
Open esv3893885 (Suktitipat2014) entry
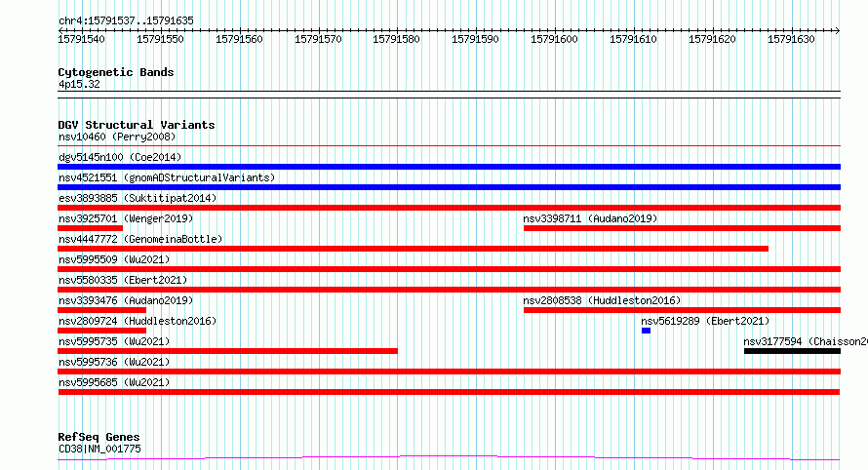click(x=138, y=198)
